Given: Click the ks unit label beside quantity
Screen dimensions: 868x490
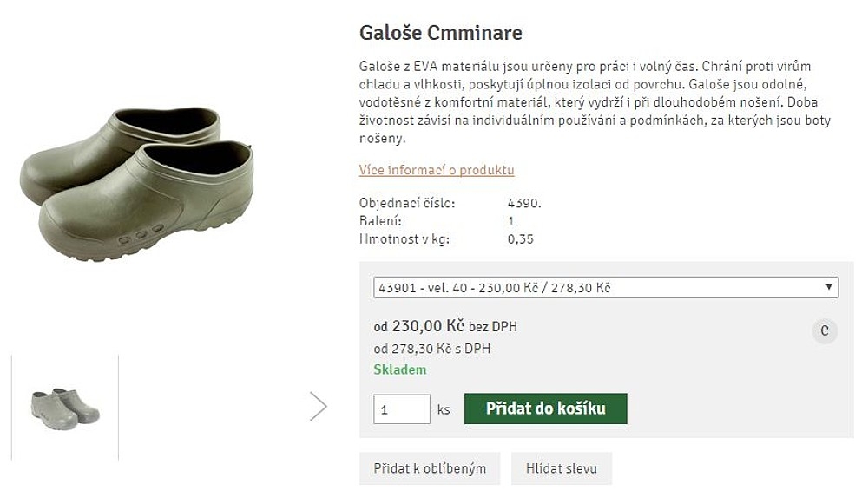Looking at the screenshot, I should [x=444, y=409].
